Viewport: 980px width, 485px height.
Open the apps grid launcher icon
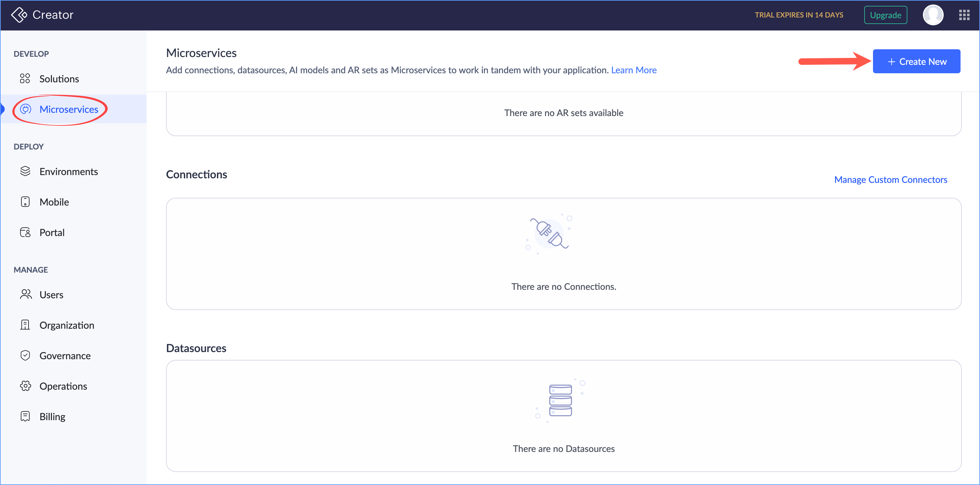[x=964, y=15]
